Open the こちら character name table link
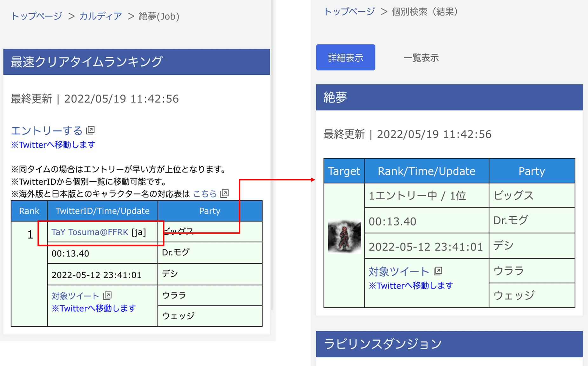 [205, 193]
